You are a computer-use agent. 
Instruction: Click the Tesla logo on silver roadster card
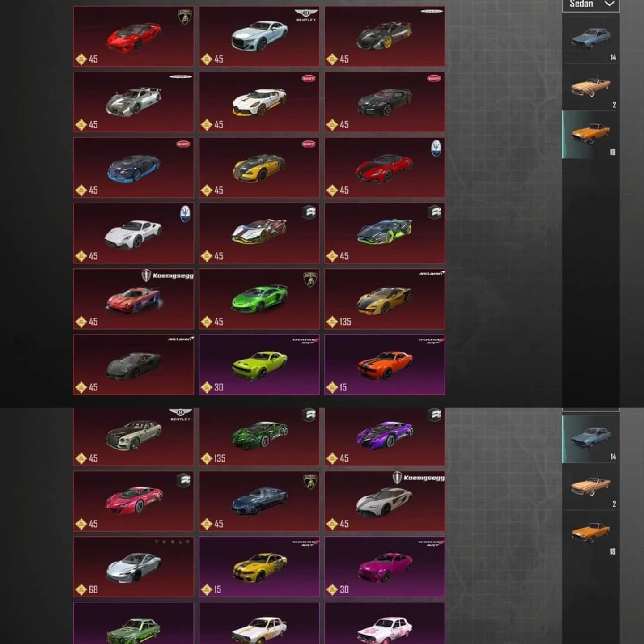[172, 542]
